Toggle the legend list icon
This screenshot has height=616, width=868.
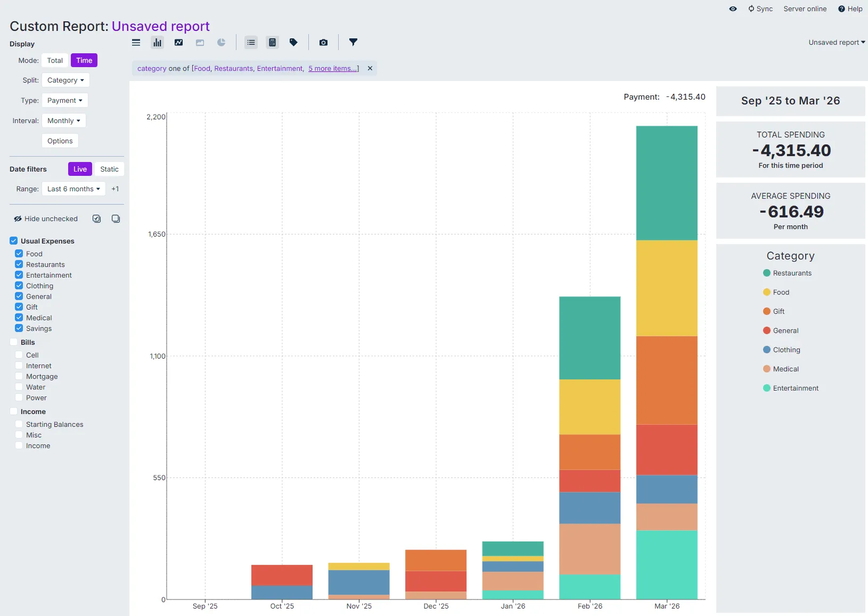251,43
